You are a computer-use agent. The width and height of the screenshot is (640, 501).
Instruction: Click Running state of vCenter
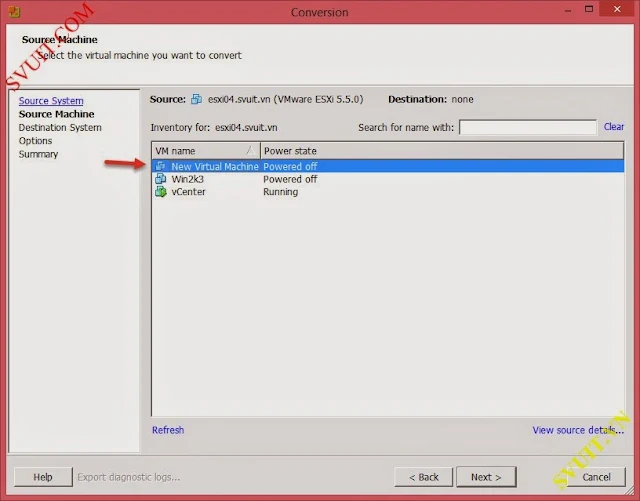pyautogui.click(x=280, y=191)
